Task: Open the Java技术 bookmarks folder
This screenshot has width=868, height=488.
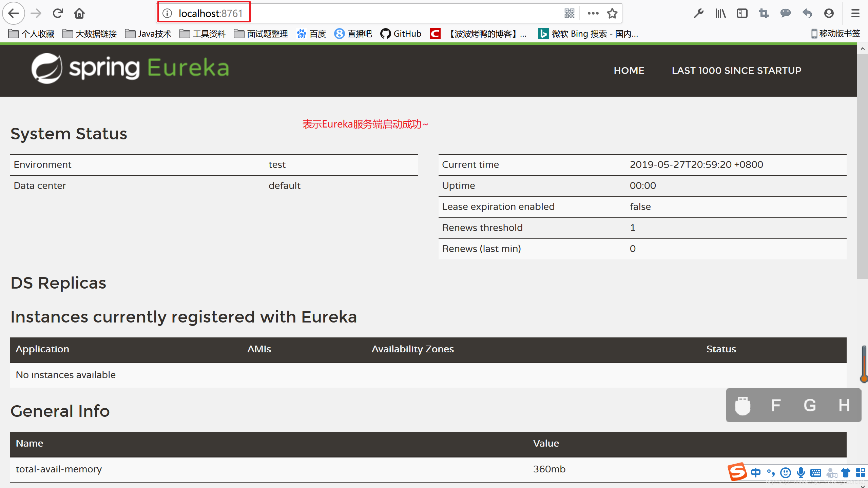Action: [x=148, y=34]
